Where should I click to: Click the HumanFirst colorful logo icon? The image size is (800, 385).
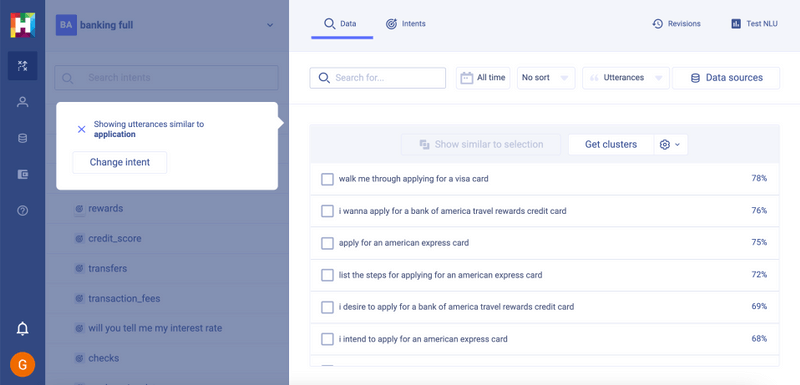(22, 25)
